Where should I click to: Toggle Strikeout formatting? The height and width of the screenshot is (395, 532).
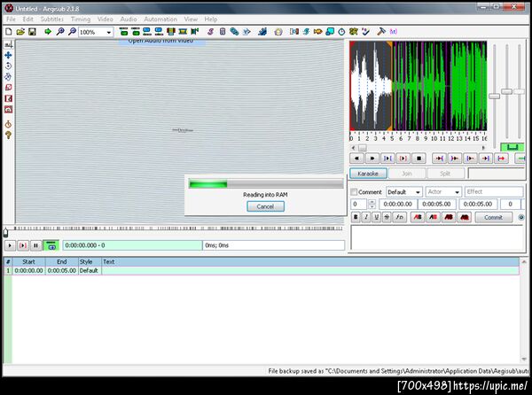[387, 217]
